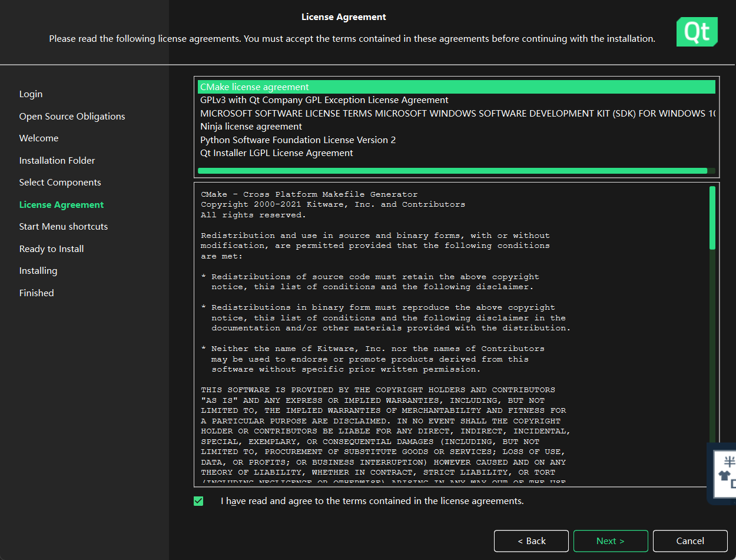736x560 pixels.
Task: Select the Start Menu shortcuts step
Action: tap(64, 227)
